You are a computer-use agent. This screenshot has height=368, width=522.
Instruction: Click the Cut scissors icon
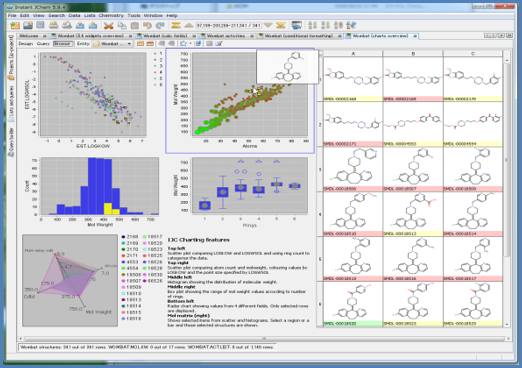(108, 26)
